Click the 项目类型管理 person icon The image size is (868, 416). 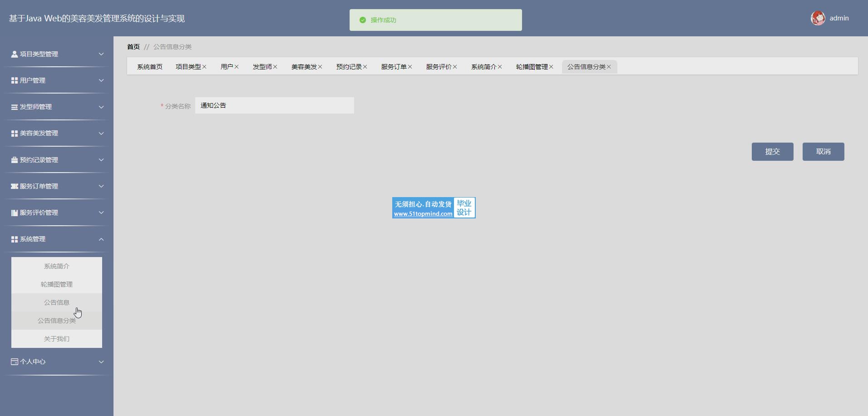(x=15, y=54)
